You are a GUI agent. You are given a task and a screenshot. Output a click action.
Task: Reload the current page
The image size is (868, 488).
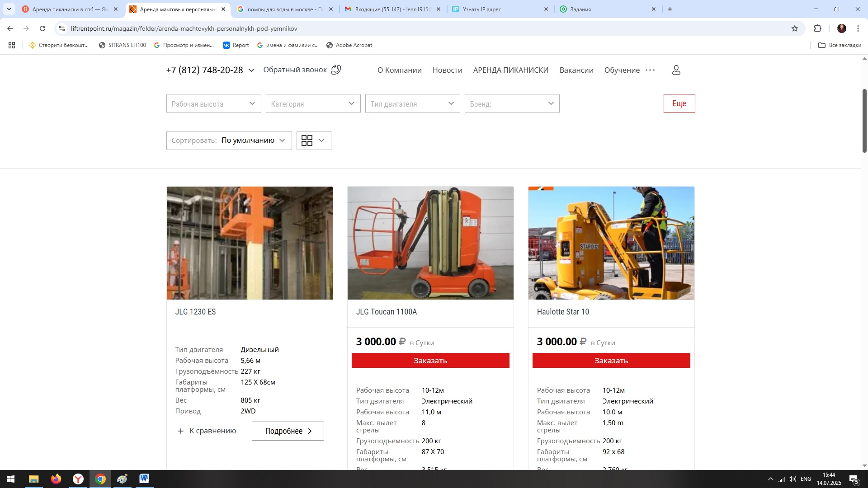click(x=42, y=28)
